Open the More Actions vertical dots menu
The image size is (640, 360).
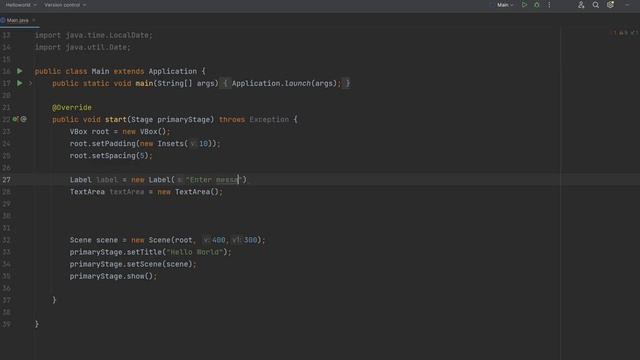point(549,5)
